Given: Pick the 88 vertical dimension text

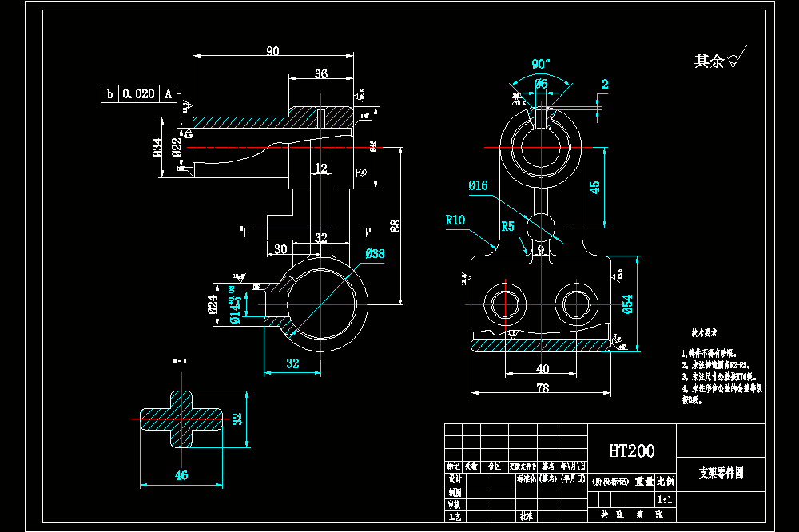Looking at the screenshot, I should coord(395,226).
